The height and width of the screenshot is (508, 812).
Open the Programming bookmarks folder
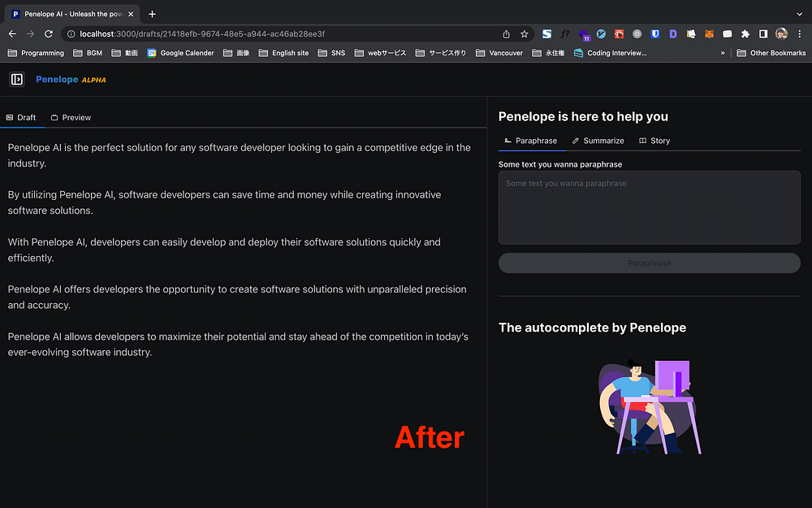[x=36, y=53]
